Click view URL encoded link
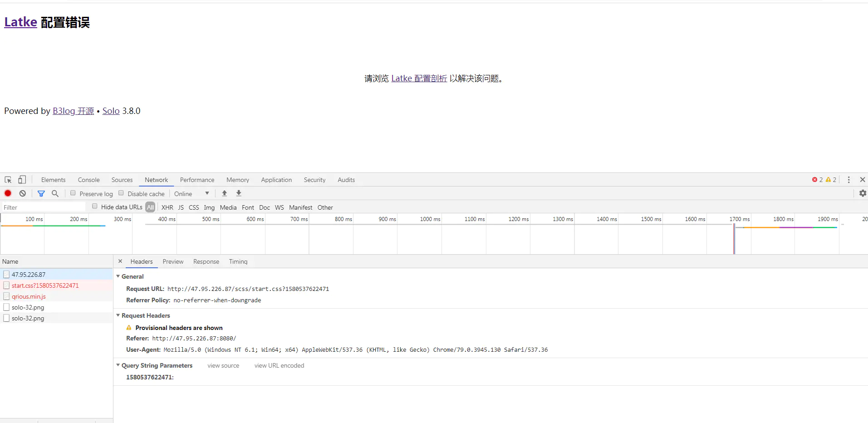The height and width of the screenshot is (423, 868). coord(280,365)
